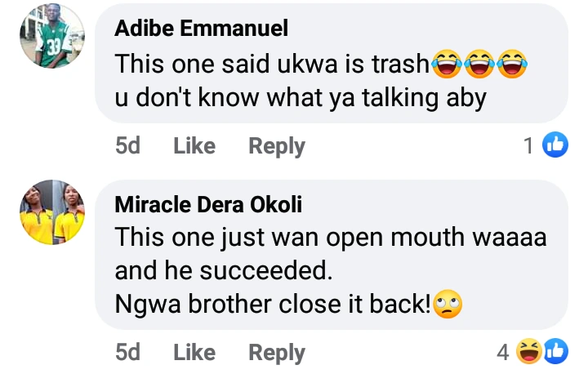This screenshot has width=588, height=374.
Task: Like Adibe Emmanuel's comment
Action: [194, 146]
